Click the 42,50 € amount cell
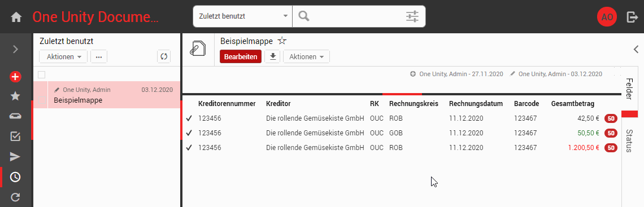Screen dimensions: 644x207 589,118
